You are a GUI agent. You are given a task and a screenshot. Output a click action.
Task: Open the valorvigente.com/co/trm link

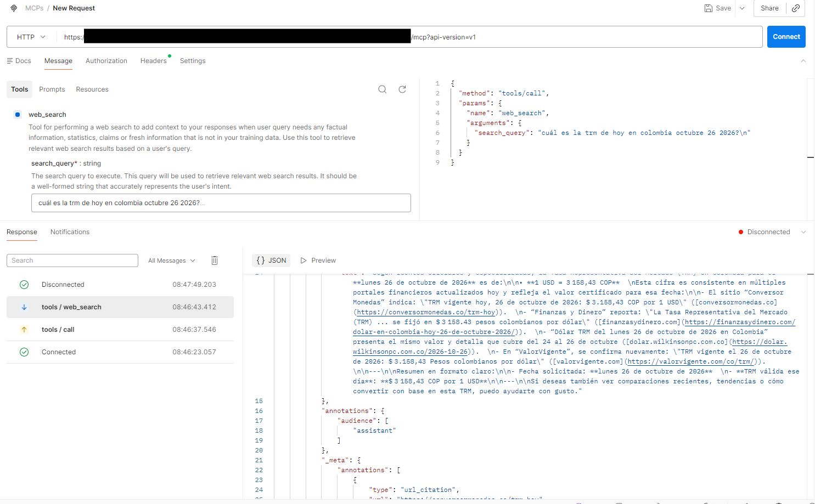click(692, 361)
